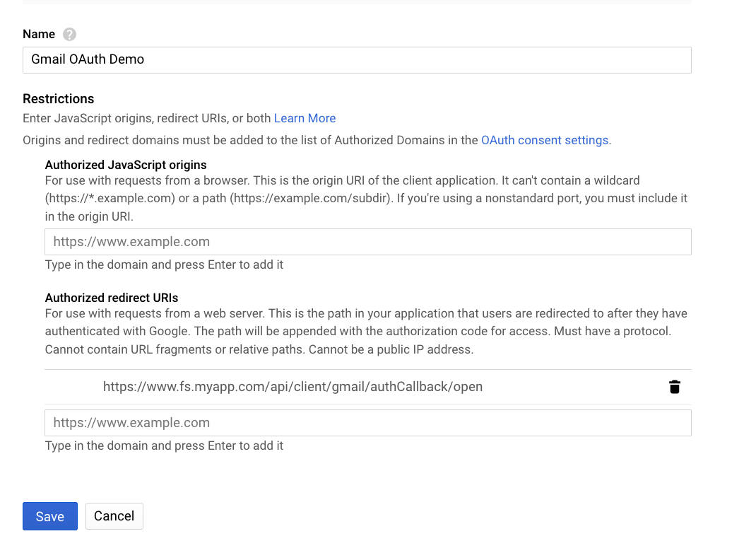Click the Authorized JavaScript origins heading

pyautogui.click(x=126, y=165)
